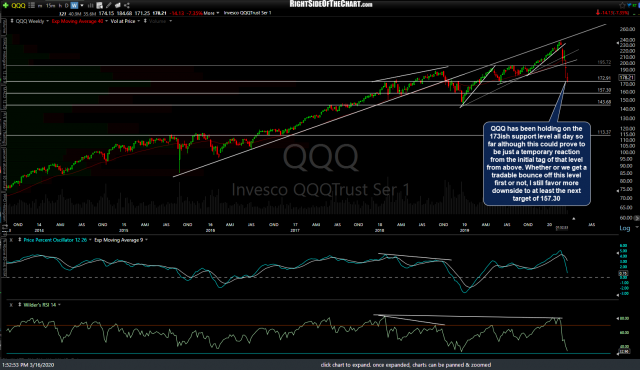This screenshot has height=370, width=640.
Task: Click the red -14.13 change readout at top right
Action: [x=612, y=13]
